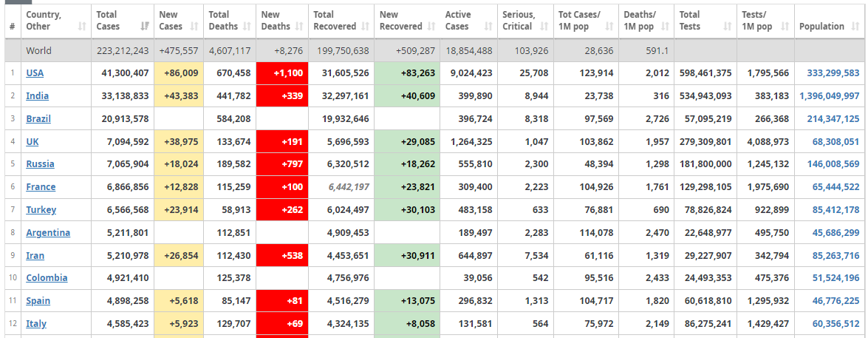Click India population 1,396,049,997 link
868x338 pixels.
click(830, 95)
